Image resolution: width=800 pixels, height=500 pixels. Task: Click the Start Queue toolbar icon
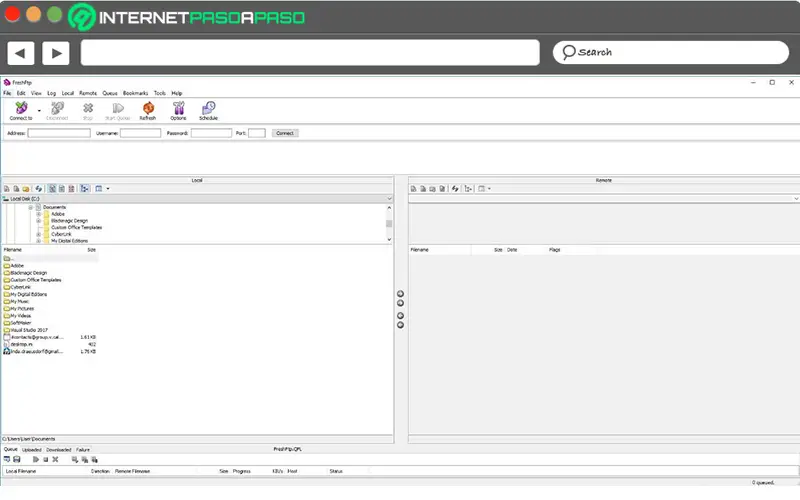coord(118,111)
